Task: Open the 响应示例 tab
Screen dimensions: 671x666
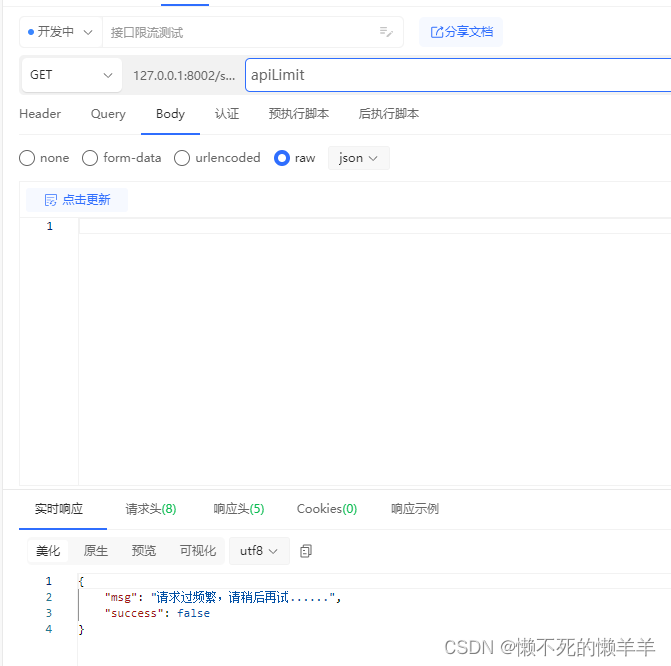Action: pyautogui.click(x=415, y=509)
